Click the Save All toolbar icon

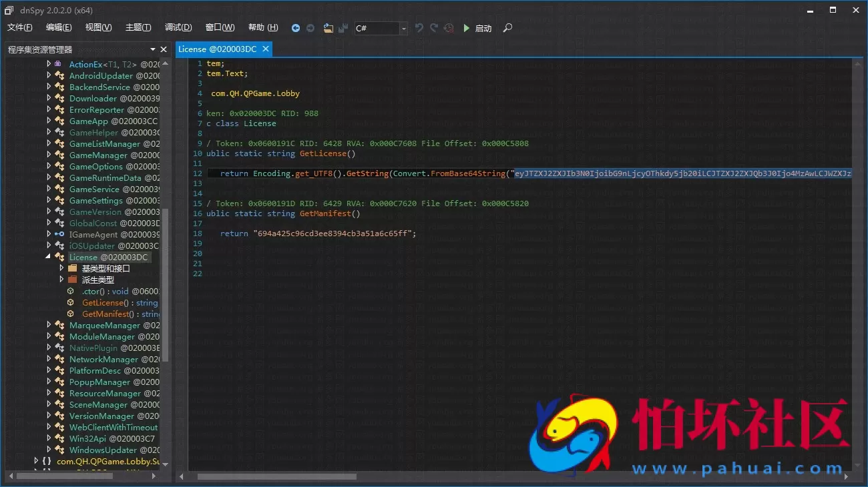click(343, 28)
